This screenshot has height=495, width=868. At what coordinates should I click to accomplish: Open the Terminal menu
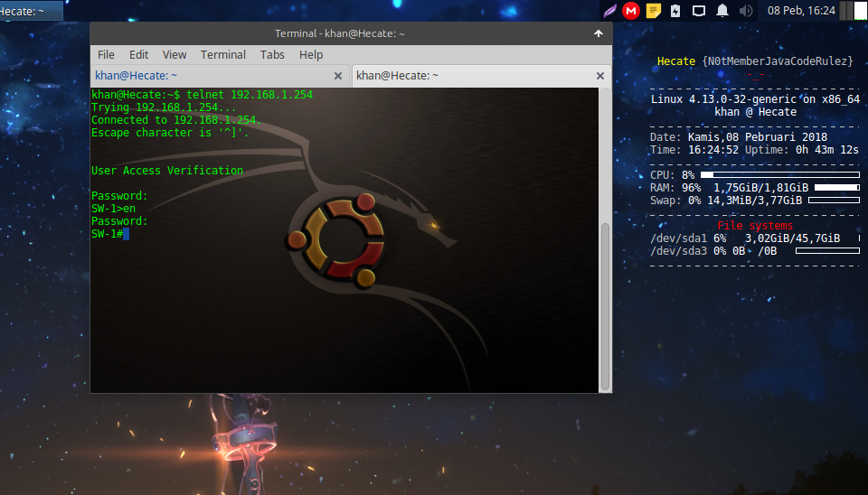pos(223,55)
